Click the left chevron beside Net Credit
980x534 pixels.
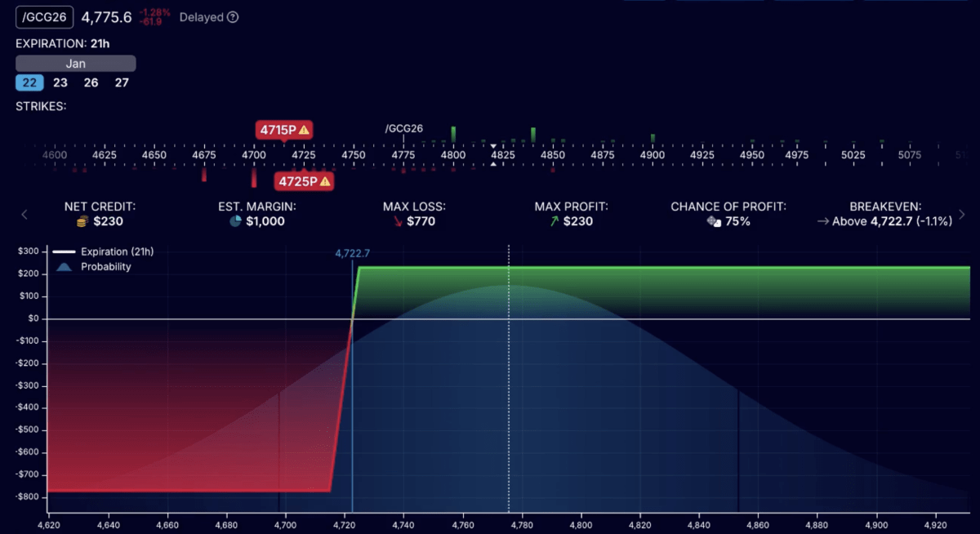(x=24, y=214)
